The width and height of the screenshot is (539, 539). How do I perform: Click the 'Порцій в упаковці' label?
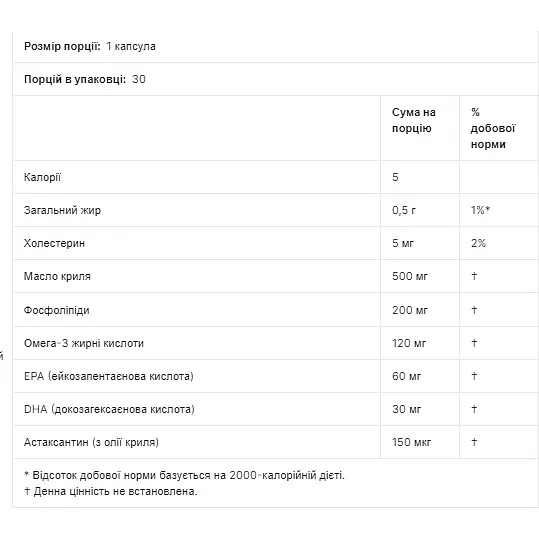pyautogui.click(x=75, y=79)
